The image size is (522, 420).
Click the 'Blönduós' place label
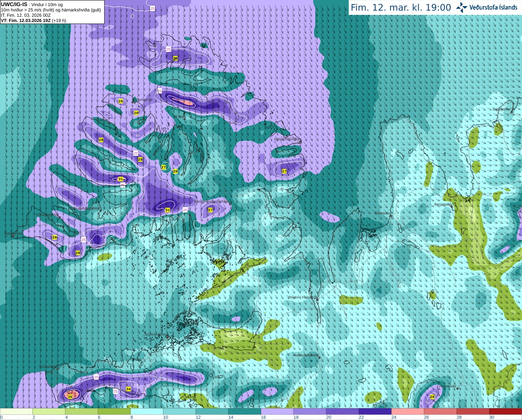(383, 213)
